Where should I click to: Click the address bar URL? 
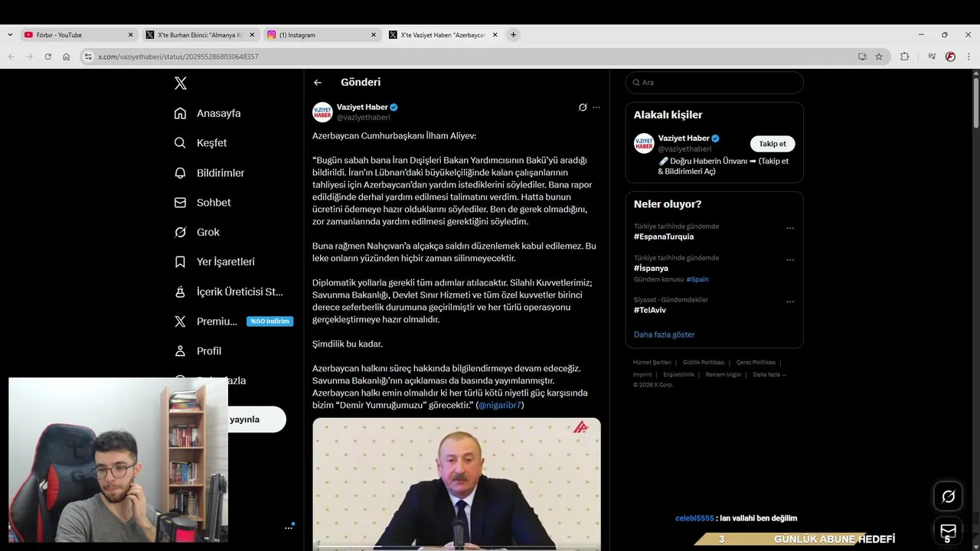pyautogui.click(x=178, y=57)
